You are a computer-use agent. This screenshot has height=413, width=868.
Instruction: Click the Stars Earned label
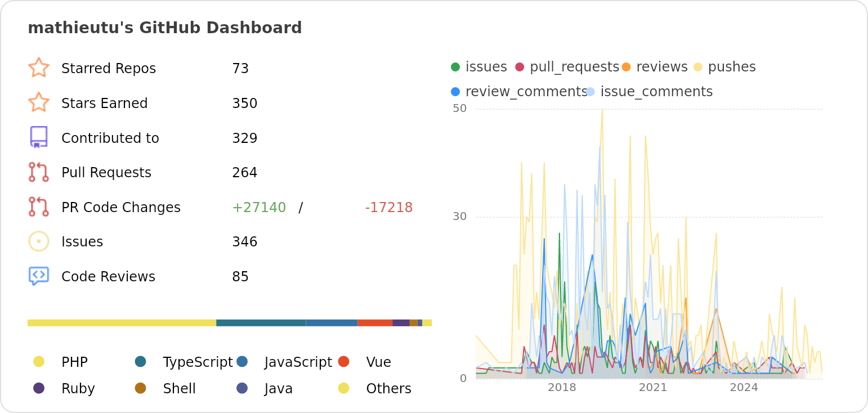pyautogui.click(x=105, y=104)
